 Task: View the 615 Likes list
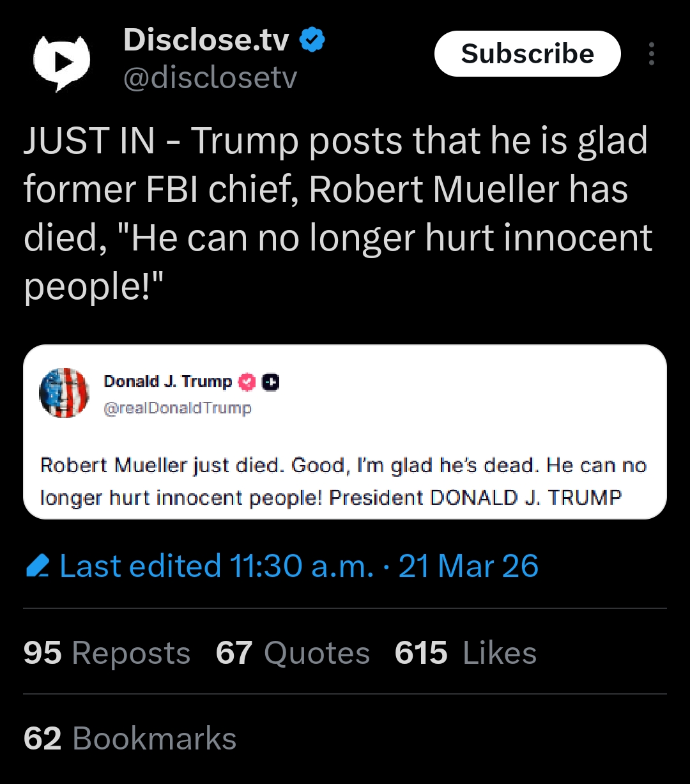(x=465, y=653)
